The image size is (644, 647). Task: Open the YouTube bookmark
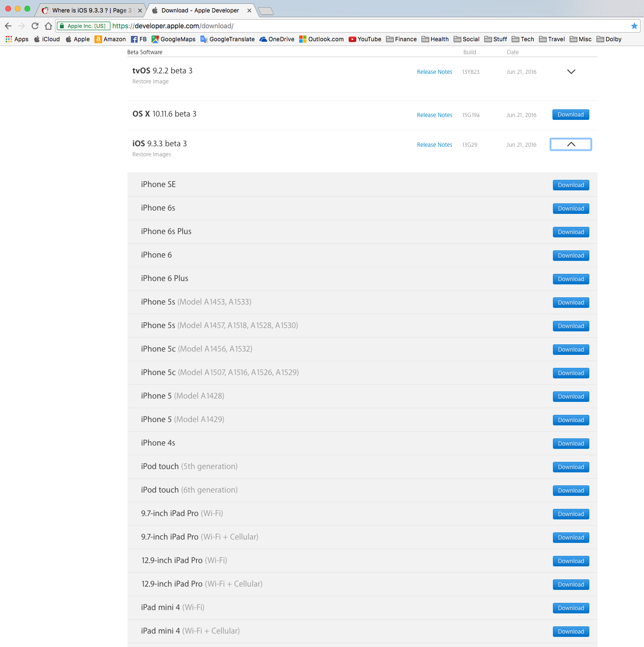(365, 39)
